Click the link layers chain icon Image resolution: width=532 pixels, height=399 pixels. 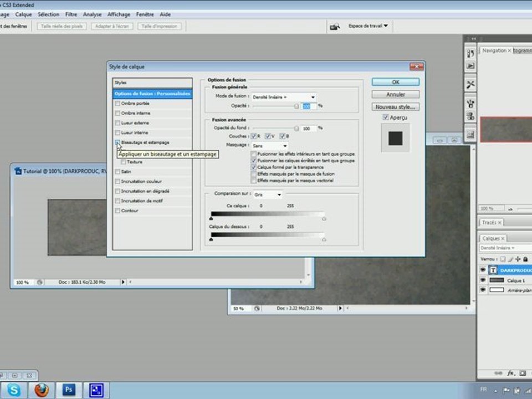click(x=498, y=373)
